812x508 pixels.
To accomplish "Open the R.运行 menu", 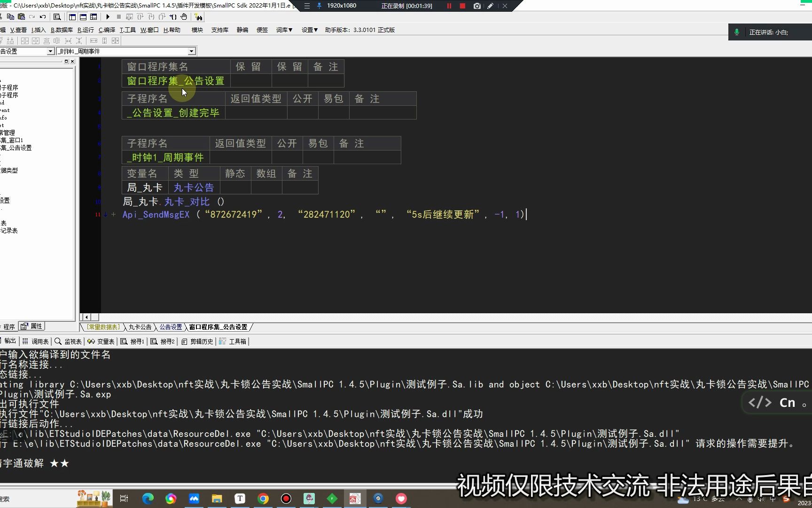I will (x=86, y=30).
